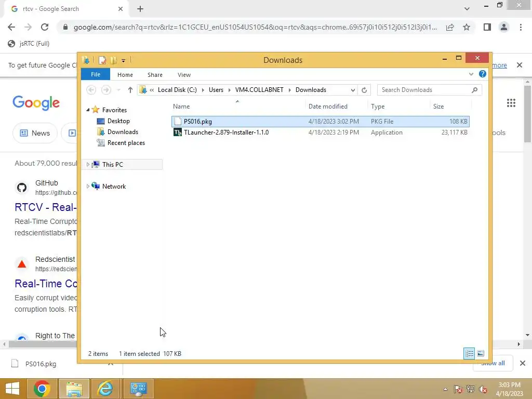Click Chrome's forward arrow button

tap(28, 27)
